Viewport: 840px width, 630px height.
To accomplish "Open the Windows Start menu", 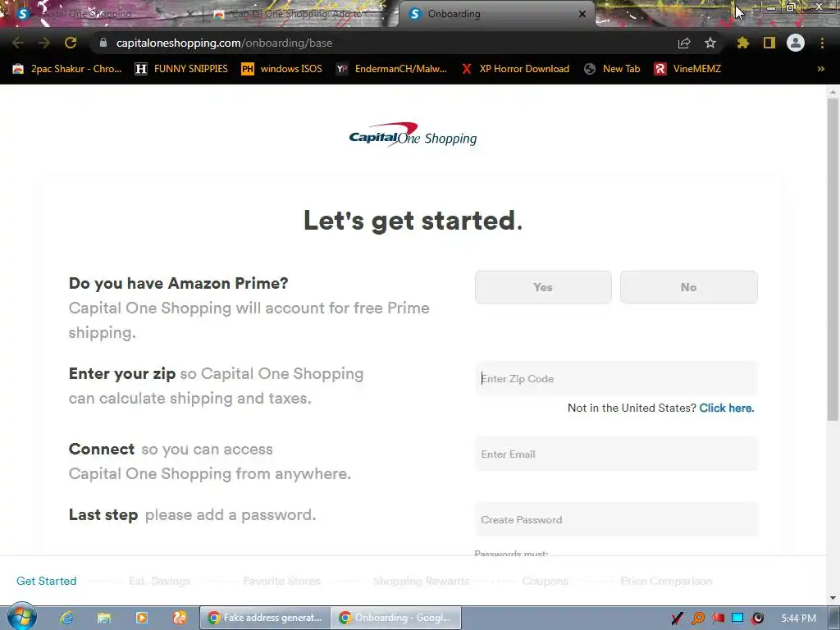I will (x=22, y=617).
